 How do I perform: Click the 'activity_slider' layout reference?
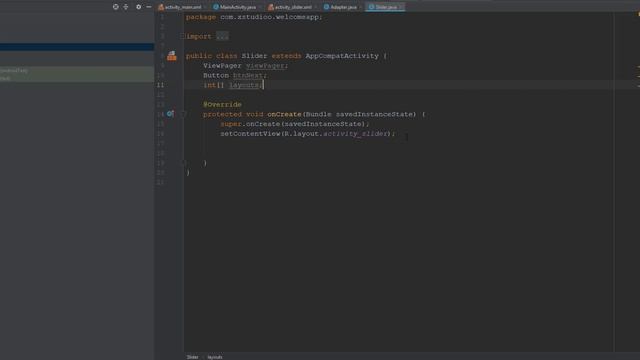pyautogui.click(x=355, y=134)
